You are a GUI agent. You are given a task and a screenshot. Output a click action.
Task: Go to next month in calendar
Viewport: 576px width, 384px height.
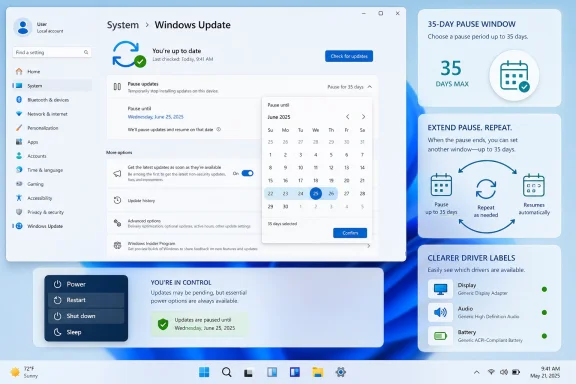(x=363, y=117)
